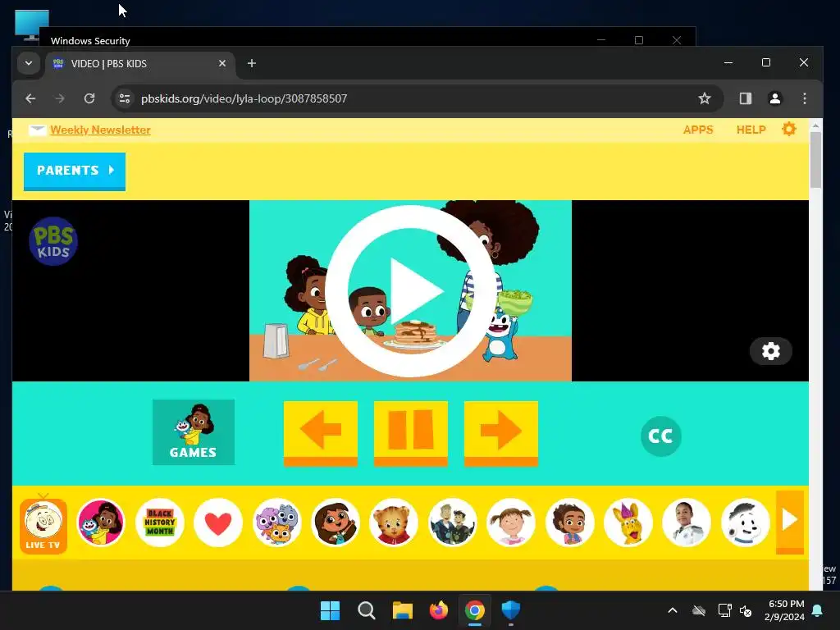Select the Wild Kratts brothers show icon
This screenshot has width=840, height=630.
tap(453, 523)
